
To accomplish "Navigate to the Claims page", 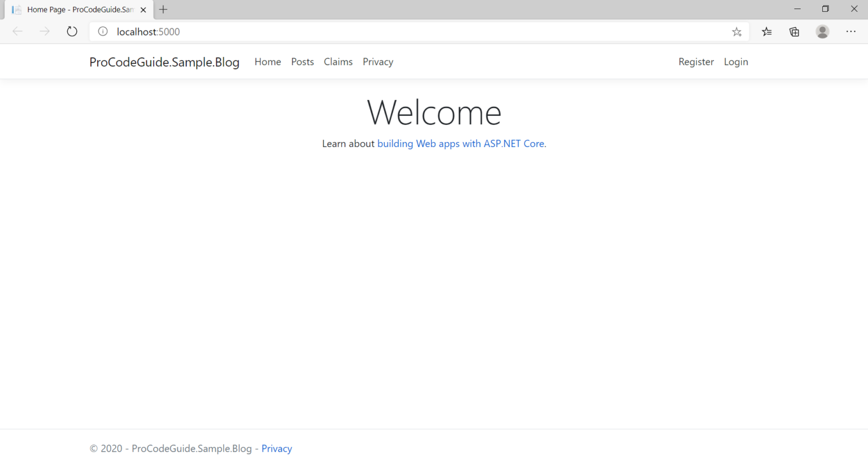I will [338, 62].
